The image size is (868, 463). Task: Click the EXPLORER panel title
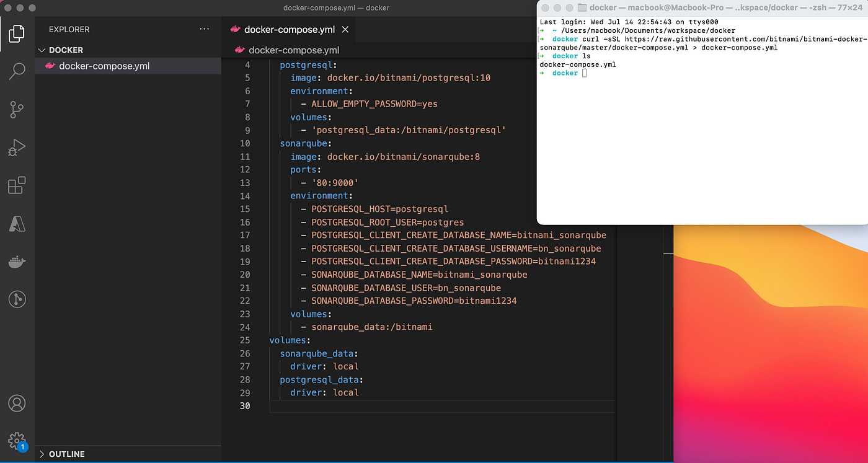tap(69, 29)
